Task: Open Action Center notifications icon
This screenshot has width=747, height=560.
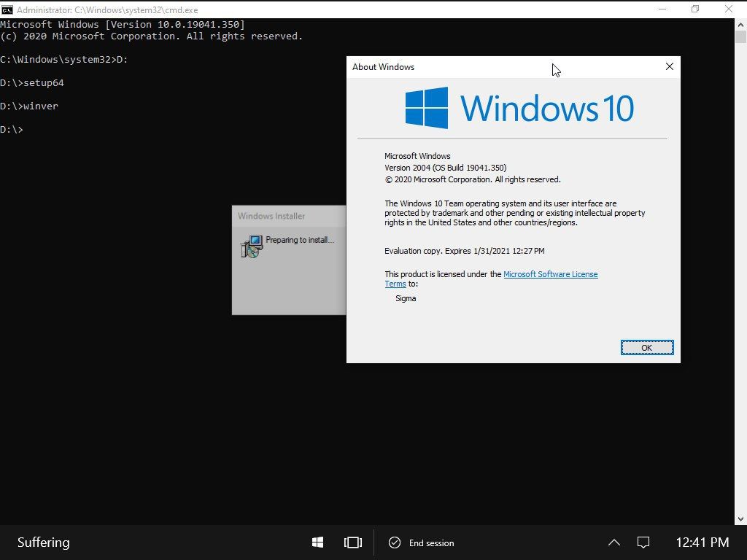Action: [x=643, y=542]
